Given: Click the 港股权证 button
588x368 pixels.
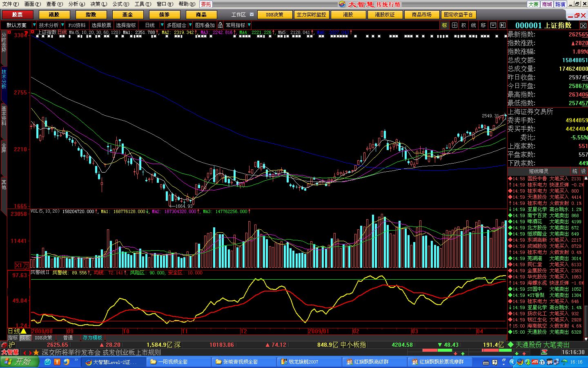Looking at the screenshot, I should tap(385, 15).
